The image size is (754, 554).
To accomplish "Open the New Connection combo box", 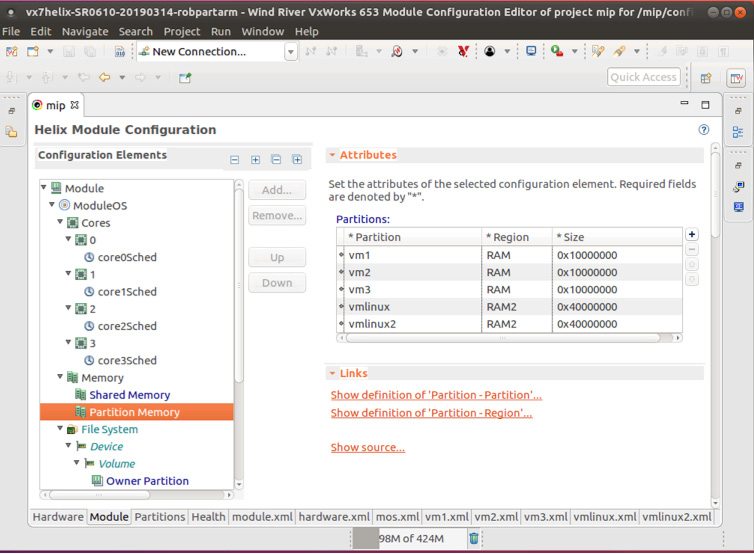I will coord(290,51).
